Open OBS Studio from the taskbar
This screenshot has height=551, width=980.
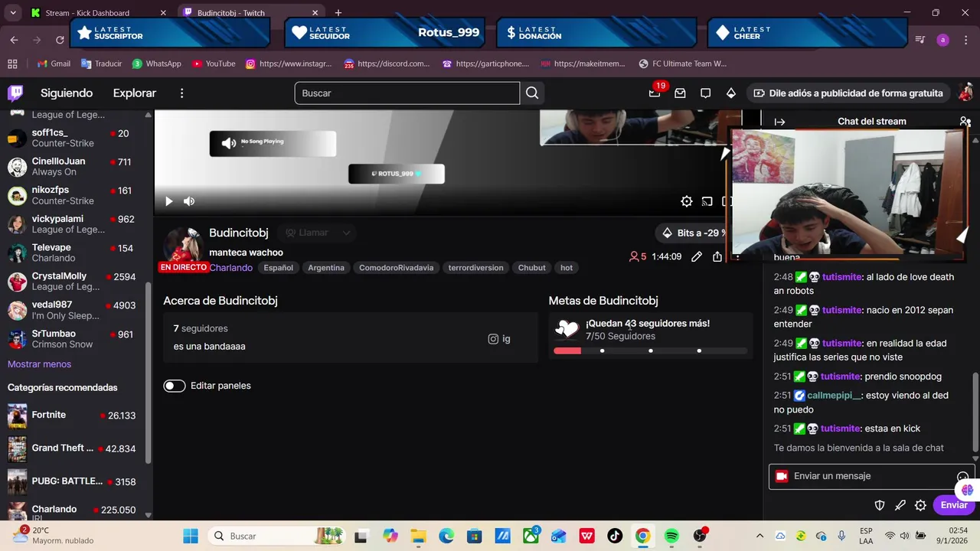pyautogui.click(x=700, y=536)
